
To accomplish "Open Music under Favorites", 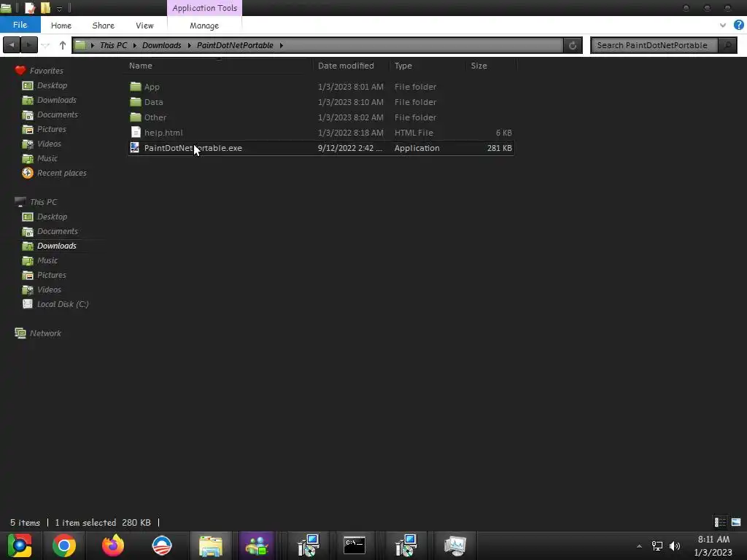I will coord(40,158).
